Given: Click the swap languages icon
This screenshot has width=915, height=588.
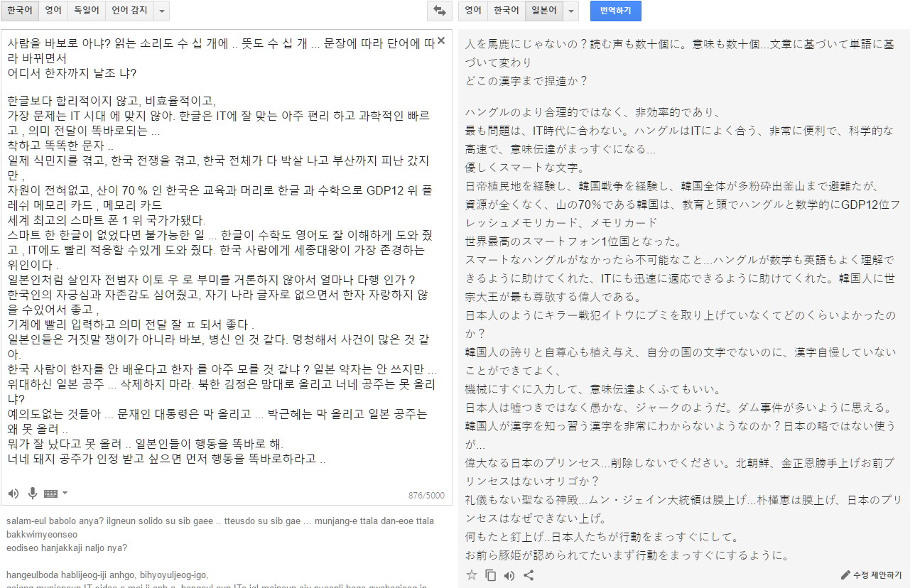Looking at the screenshot, I should [439, 11].
